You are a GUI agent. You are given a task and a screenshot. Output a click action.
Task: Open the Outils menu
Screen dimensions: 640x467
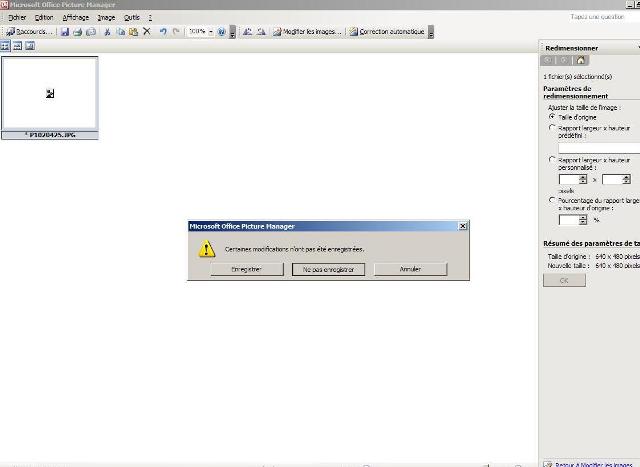click(131, 18)
